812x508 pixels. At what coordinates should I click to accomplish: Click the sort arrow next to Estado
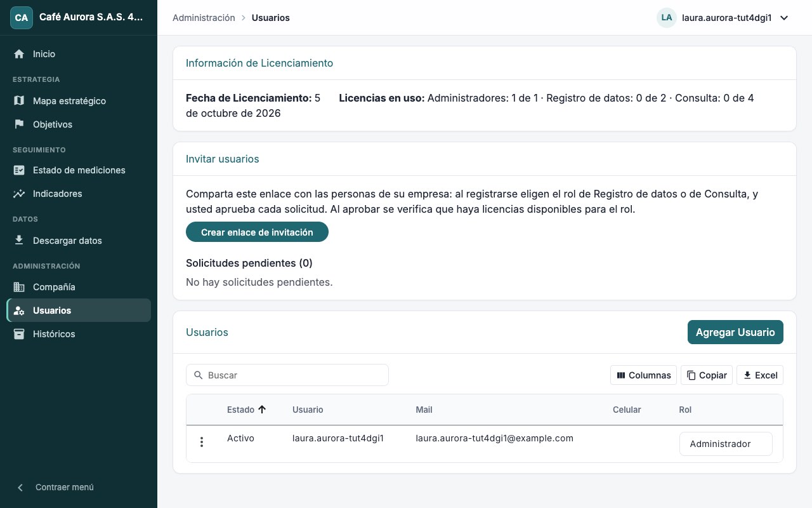pyautogui.click(x=262, y=410)
